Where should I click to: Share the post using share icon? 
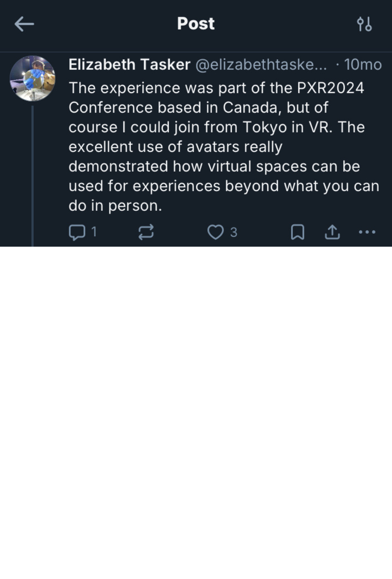[332, 232]
